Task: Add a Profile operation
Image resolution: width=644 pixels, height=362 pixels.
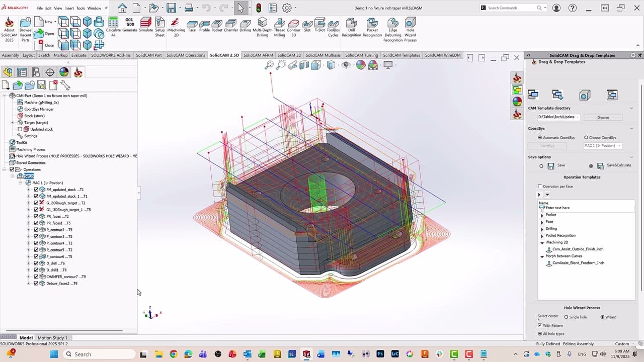Action: tap(204, 25)
